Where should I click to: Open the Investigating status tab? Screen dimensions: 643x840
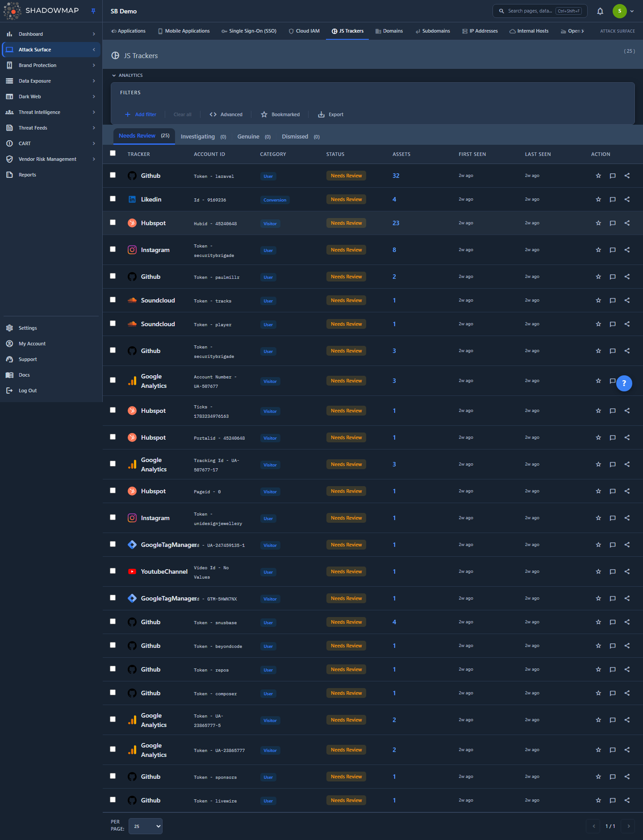tap(203, 137)
